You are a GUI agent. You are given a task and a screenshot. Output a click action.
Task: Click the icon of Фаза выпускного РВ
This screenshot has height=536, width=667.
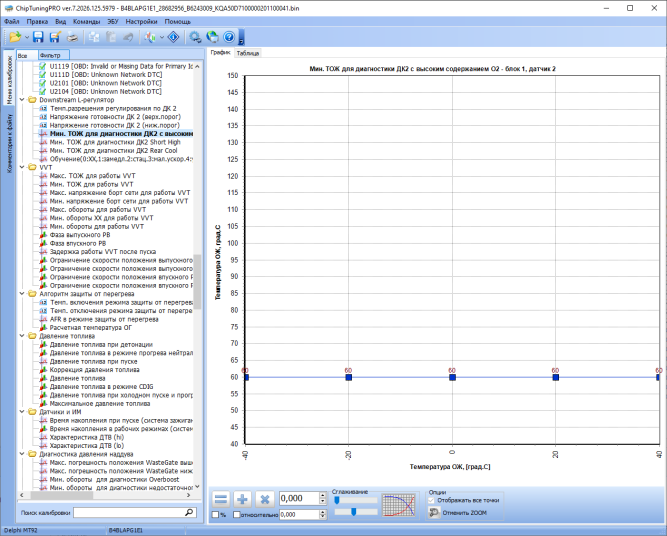43,235
